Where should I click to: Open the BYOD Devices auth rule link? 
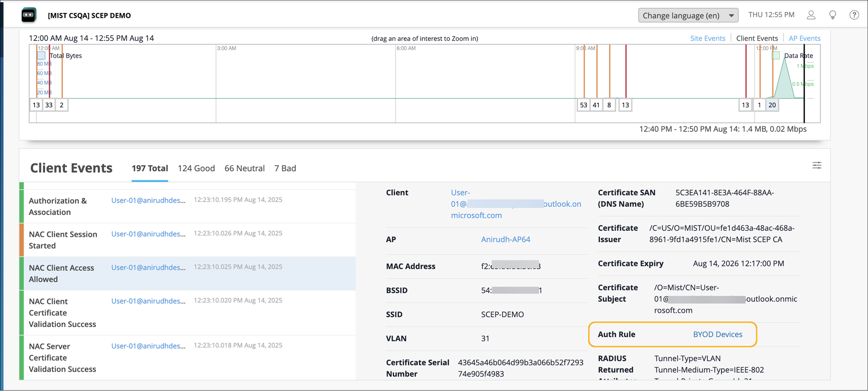(717, 334)
